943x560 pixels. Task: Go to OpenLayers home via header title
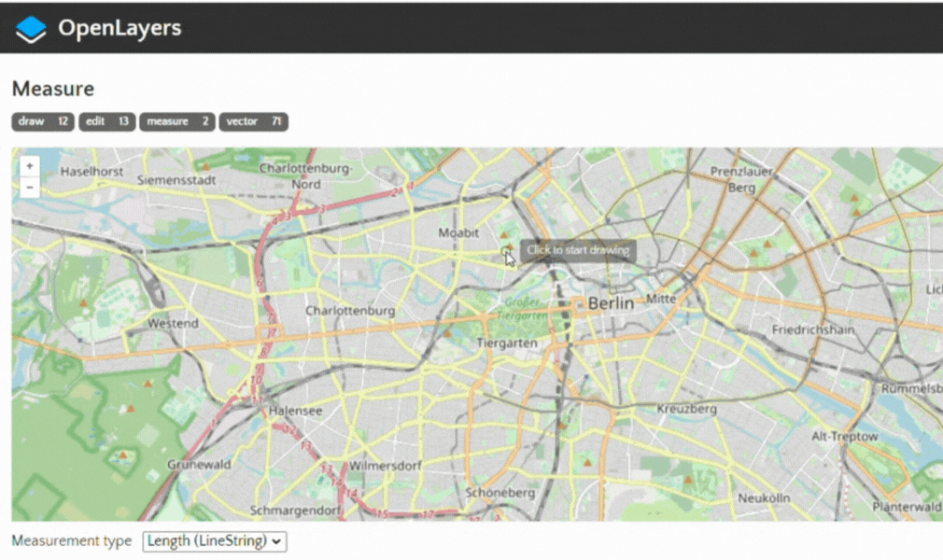pos(120,29)
